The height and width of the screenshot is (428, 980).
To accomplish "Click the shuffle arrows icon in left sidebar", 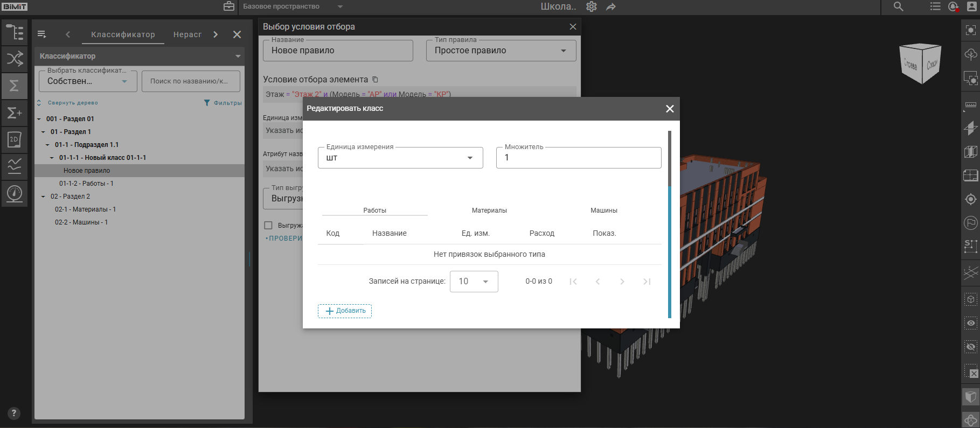I will 15,59.
